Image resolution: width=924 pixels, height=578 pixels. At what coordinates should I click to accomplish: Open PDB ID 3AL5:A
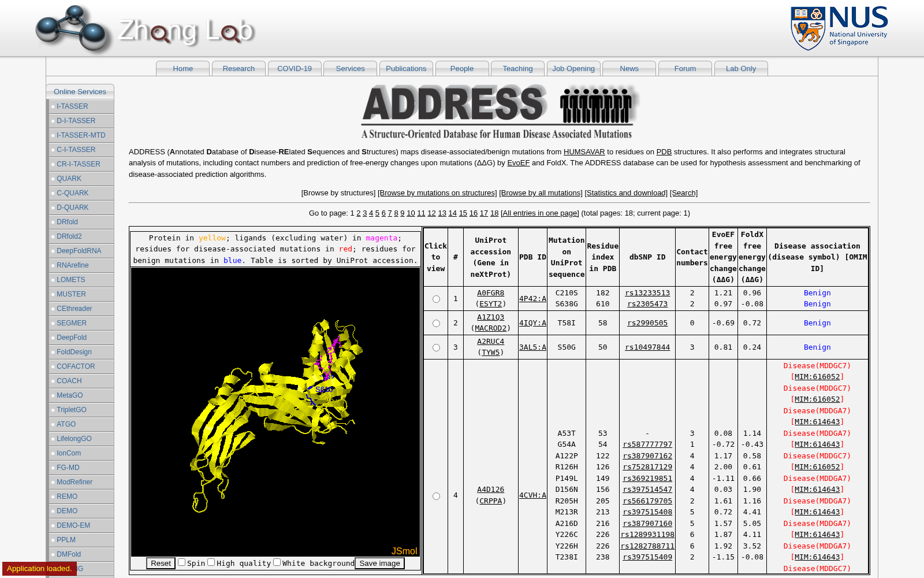tap(532, 347)
